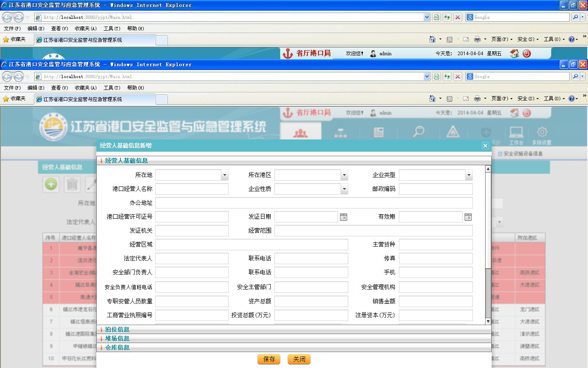Image resolution: width=588 pixels, height=368 pixels.
Task: Expand the 泊位信息 section
Action: pyautogui.click(x=117, y=329)
